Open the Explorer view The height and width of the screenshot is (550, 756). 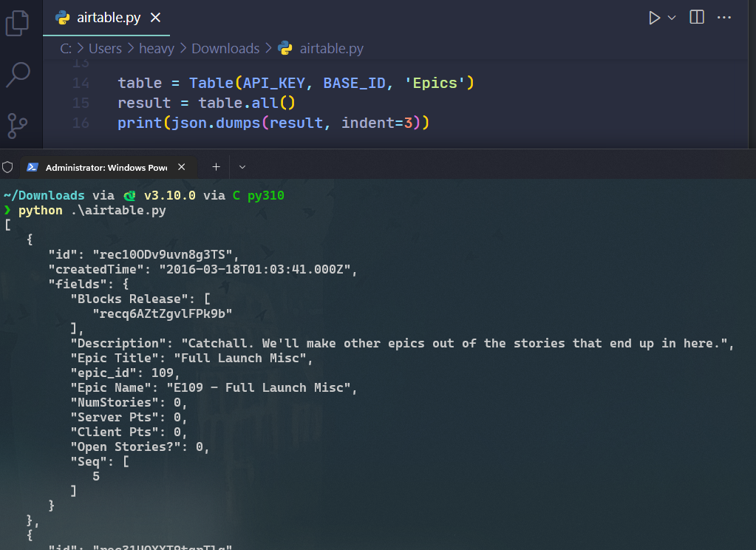click(20, 23)
